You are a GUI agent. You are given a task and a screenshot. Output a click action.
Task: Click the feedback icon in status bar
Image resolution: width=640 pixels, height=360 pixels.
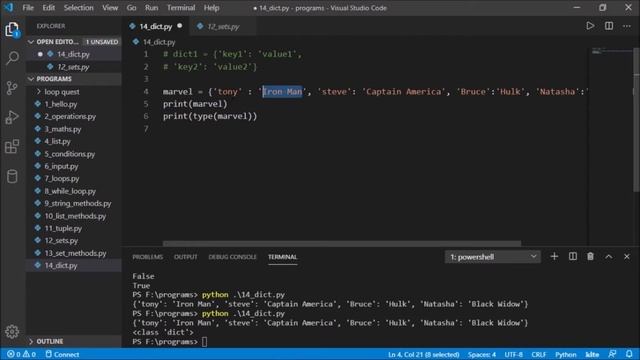pos(612,354)
